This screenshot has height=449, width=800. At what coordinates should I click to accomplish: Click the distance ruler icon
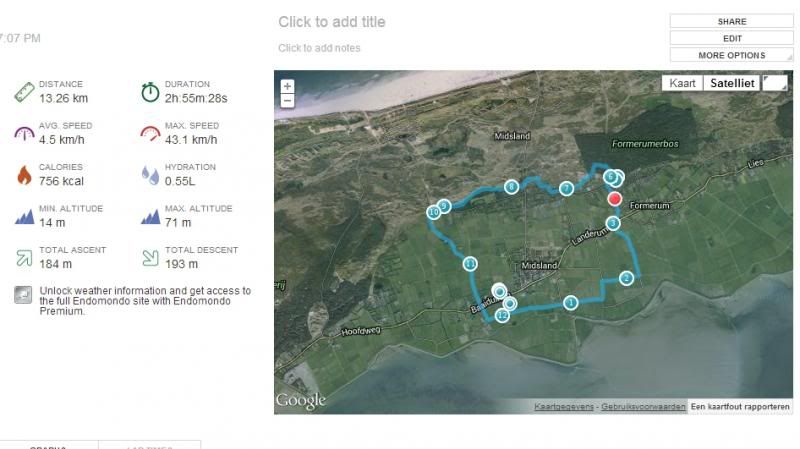click(x=24, y=92)
